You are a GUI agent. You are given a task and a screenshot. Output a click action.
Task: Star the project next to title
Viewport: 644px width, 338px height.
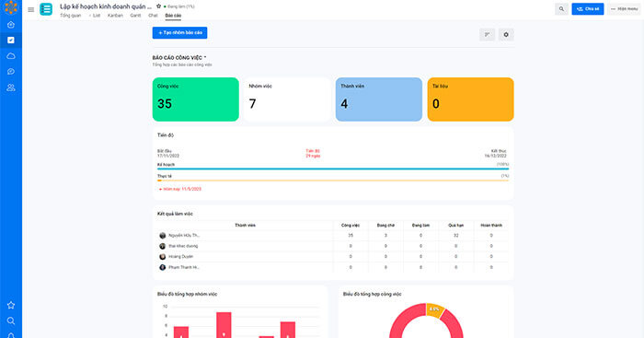click(158, 6)
